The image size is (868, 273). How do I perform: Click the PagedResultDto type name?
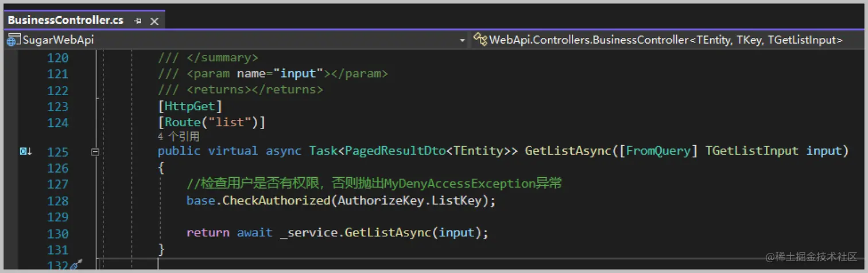[x=396, y=151]
